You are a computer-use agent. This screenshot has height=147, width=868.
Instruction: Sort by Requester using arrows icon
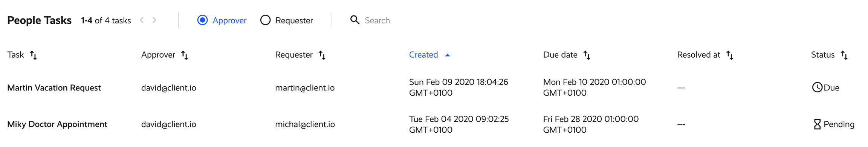[322, 55]
